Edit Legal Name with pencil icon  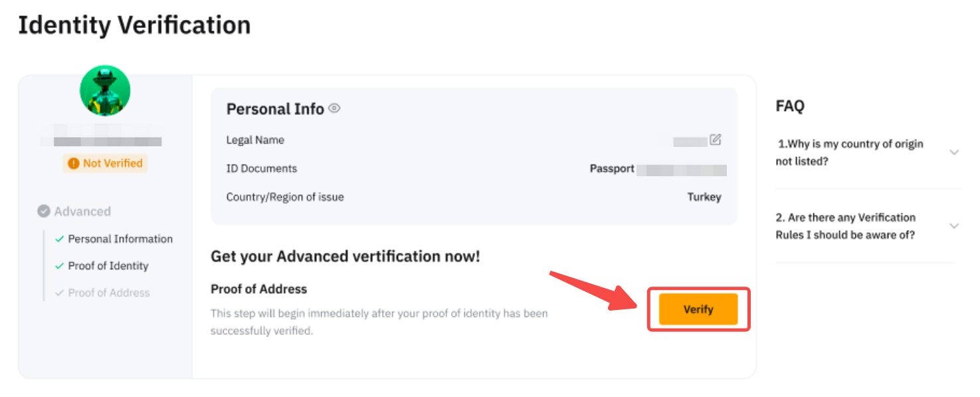[715, 140]
